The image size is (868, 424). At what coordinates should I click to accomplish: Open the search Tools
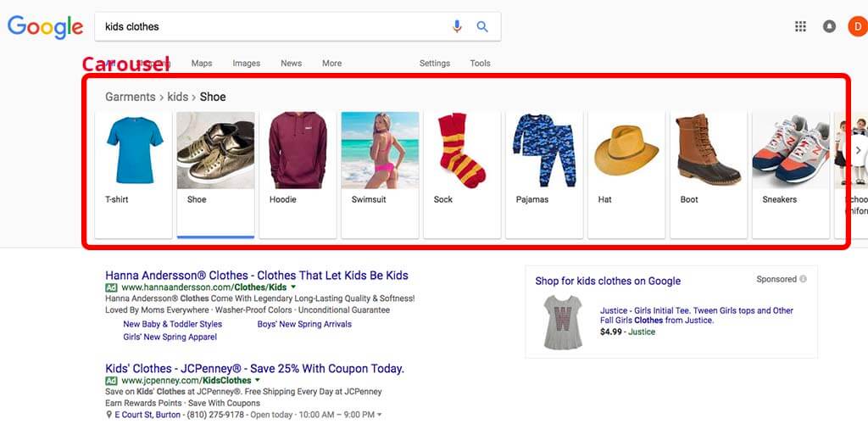coord(480,63)
